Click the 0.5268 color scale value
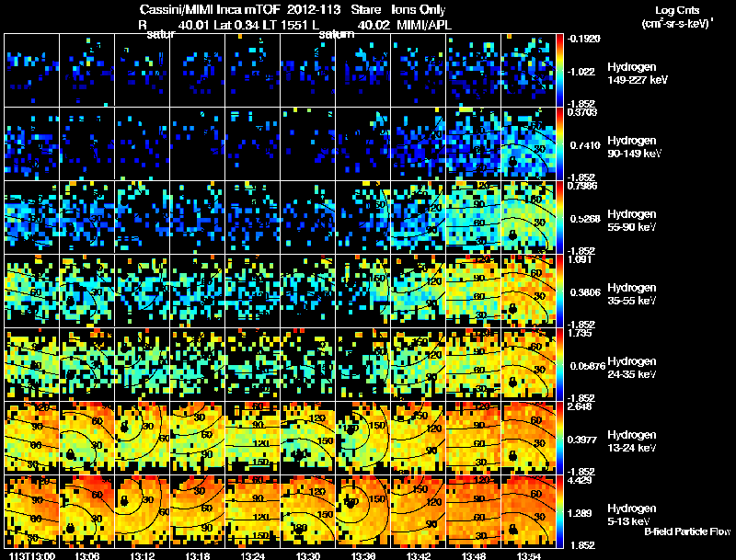 pyautogui.click(x=585, y=219)
